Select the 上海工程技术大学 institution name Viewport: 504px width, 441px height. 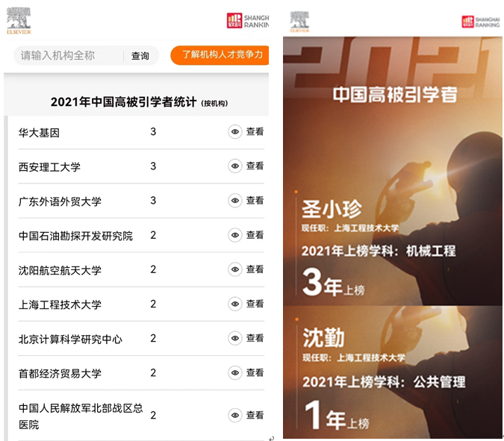point(60,304)
